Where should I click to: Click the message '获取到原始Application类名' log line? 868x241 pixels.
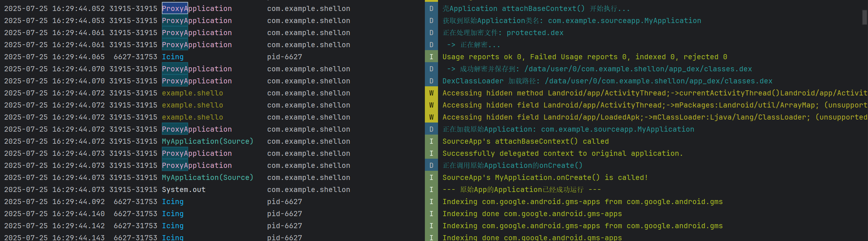pos(572,20)
